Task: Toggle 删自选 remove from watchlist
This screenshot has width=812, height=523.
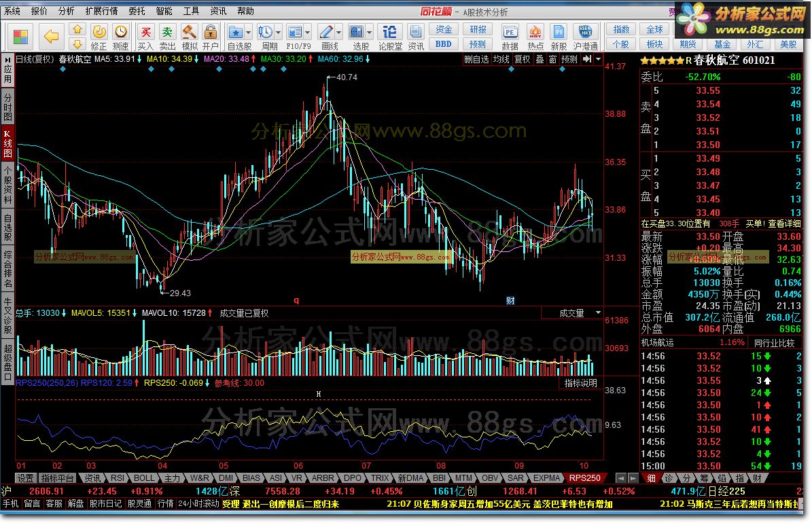Action: coord(476,60)
